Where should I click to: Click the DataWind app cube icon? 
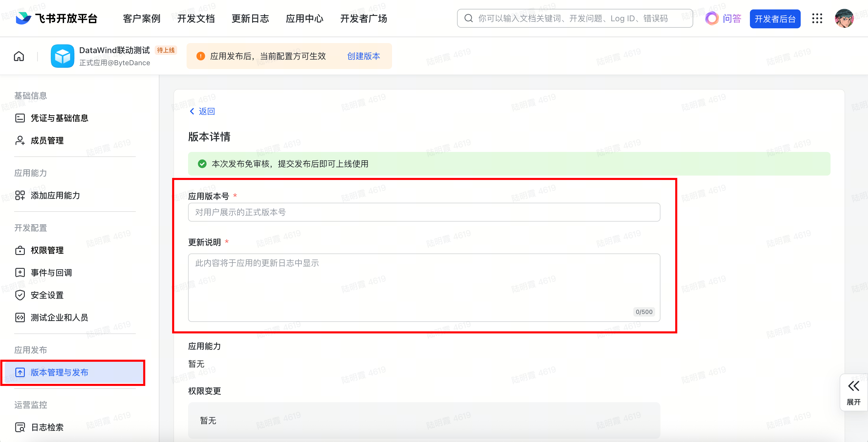coord(62,56)
